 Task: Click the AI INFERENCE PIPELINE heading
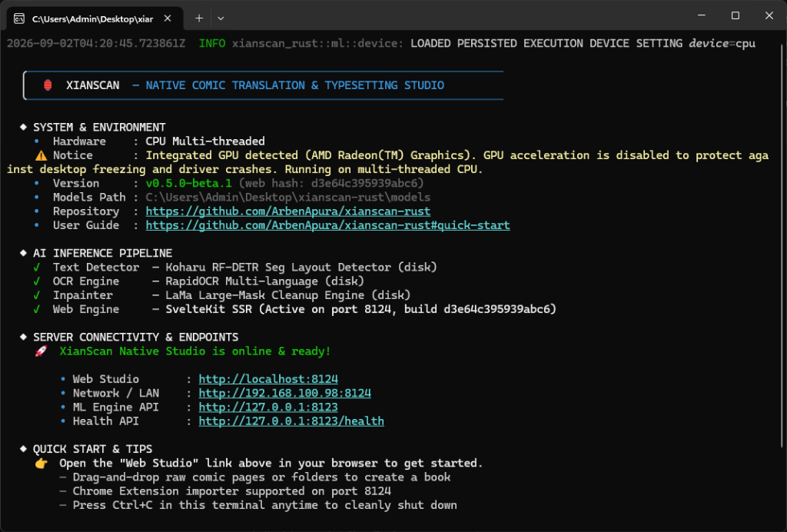103,254
